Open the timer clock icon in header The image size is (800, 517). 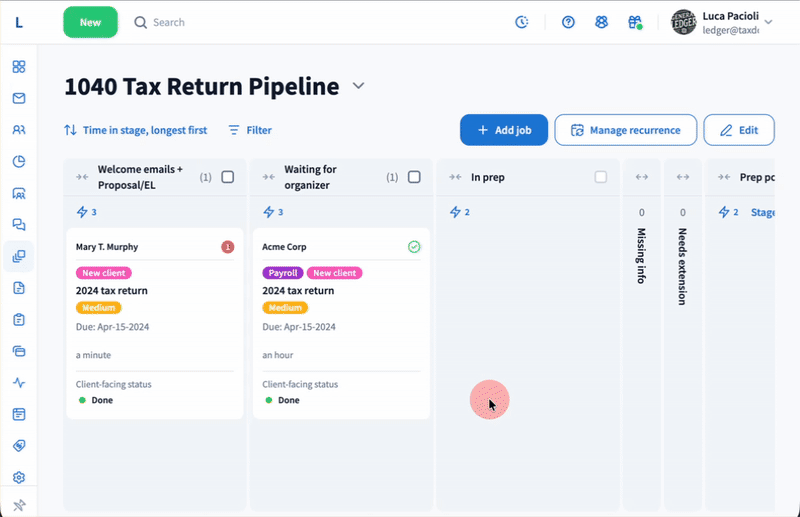coord(522,22)
